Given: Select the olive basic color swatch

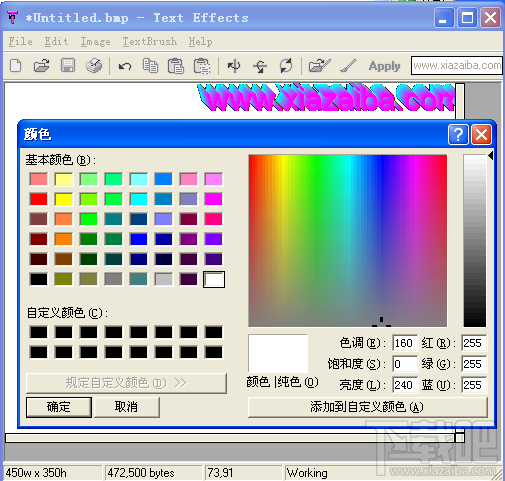Looking at the screenshot, I should point(64,279).
